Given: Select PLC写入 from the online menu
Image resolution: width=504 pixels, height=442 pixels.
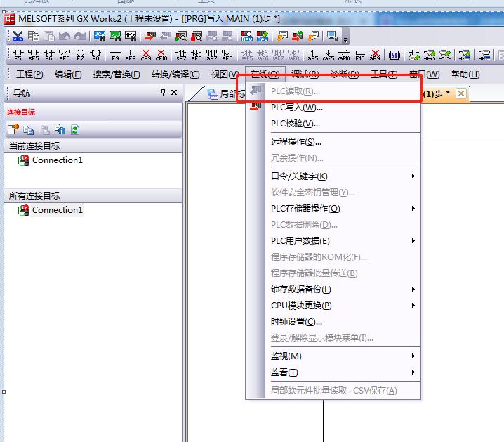Looking at the screenshot, I should coord(297,108).
